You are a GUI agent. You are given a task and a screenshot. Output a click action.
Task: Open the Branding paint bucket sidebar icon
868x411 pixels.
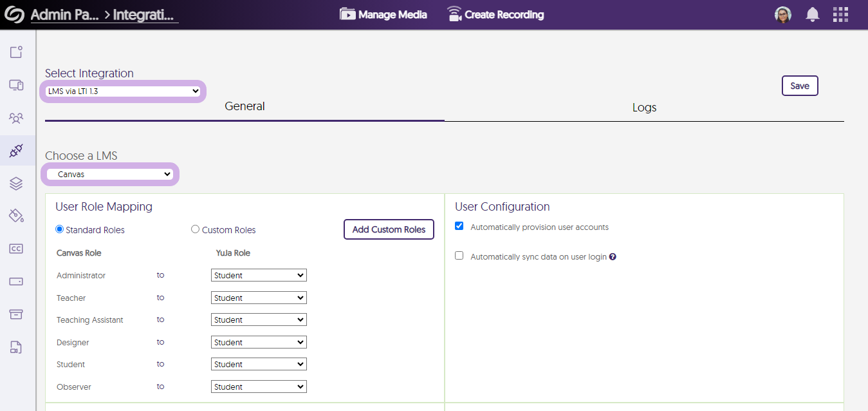coord(16,215)
